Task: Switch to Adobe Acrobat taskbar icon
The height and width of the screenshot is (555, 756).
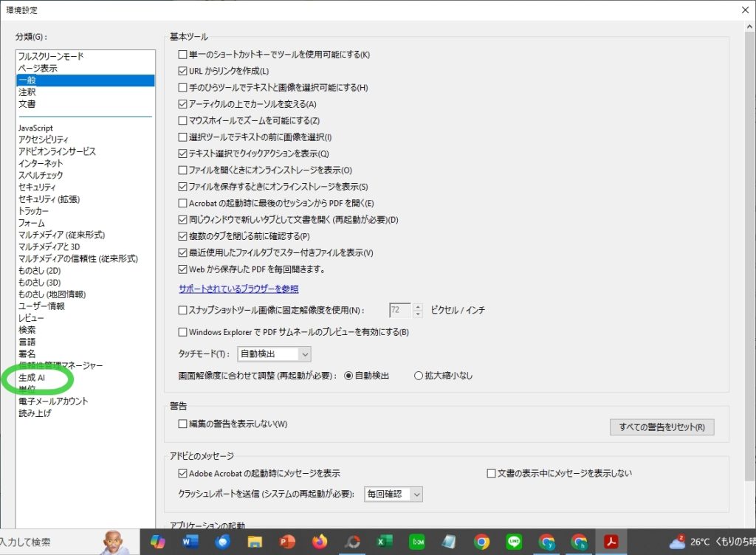Action: (x=611, y=542)
